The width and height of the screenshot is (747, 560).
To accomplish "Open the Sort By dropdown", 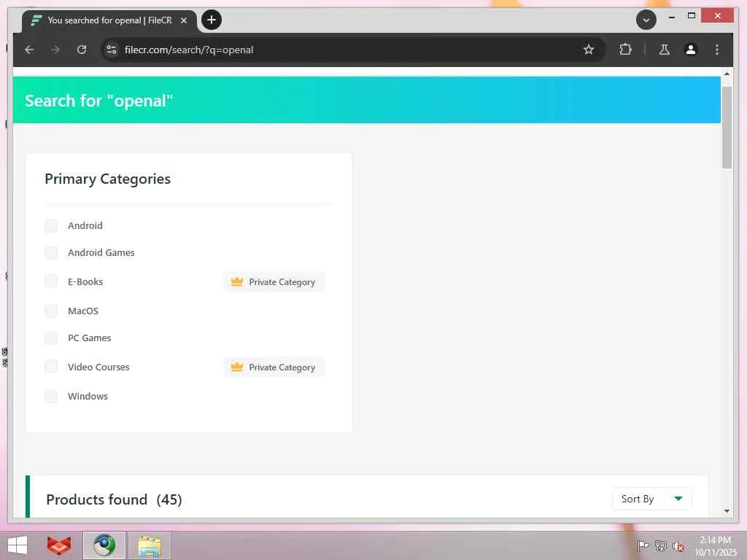I will (x=651, y=499).
